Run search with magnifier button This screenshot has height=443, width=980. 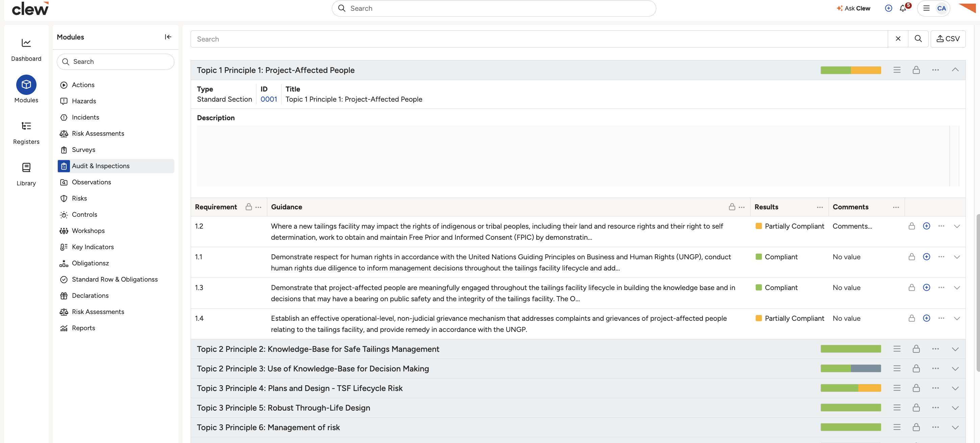(918, 39)
